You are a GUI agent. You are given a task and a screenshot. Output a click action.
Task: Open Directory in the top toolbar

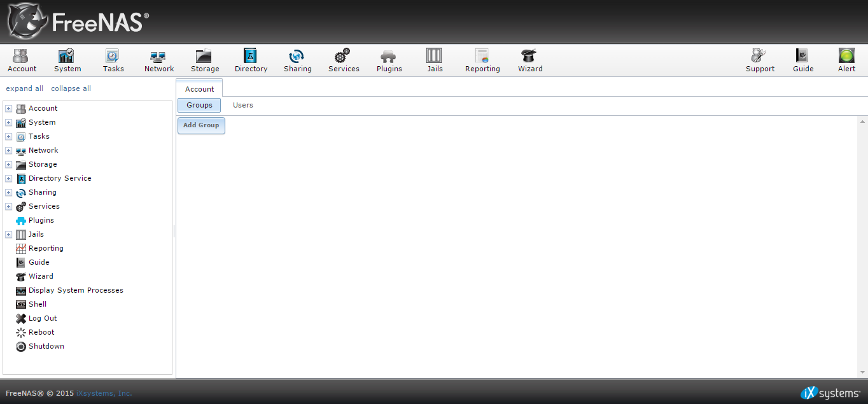[251, 61]
